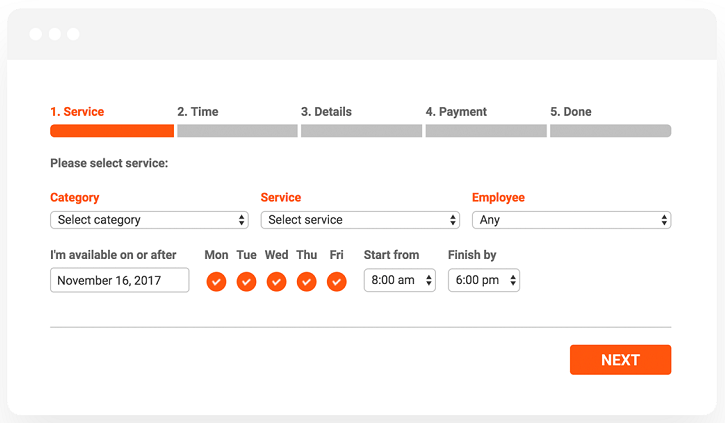Click the orange Service progress bar segment
Viewport: 725px width, 423px height.
coord(112,131)
